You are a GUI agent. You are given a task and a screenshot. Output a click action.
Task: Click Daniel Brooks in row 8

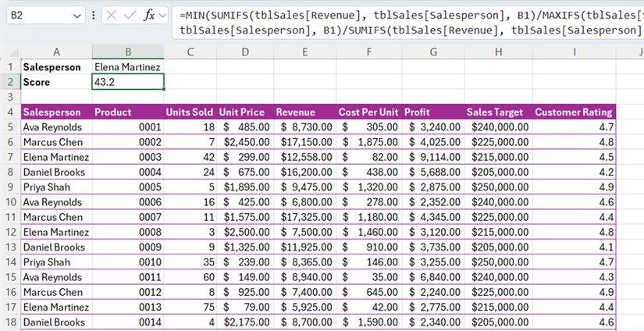(54, 172)
